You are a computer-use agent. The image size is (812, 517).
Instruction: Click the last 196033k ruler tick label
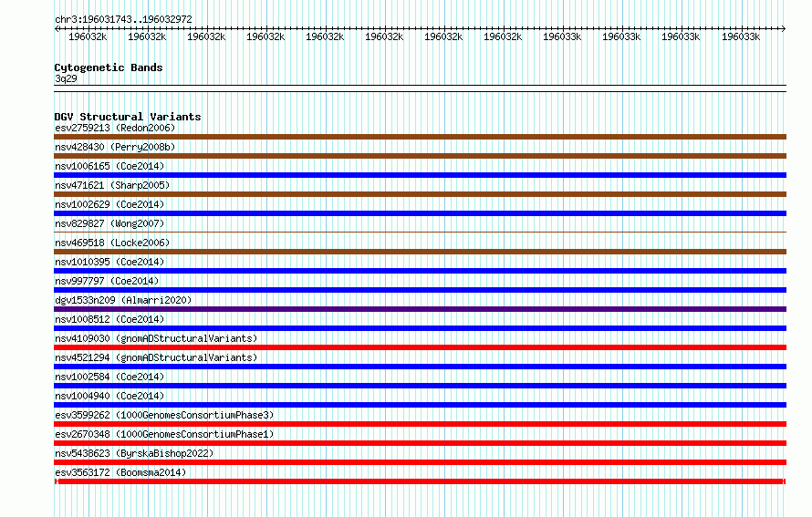point(741,36)
